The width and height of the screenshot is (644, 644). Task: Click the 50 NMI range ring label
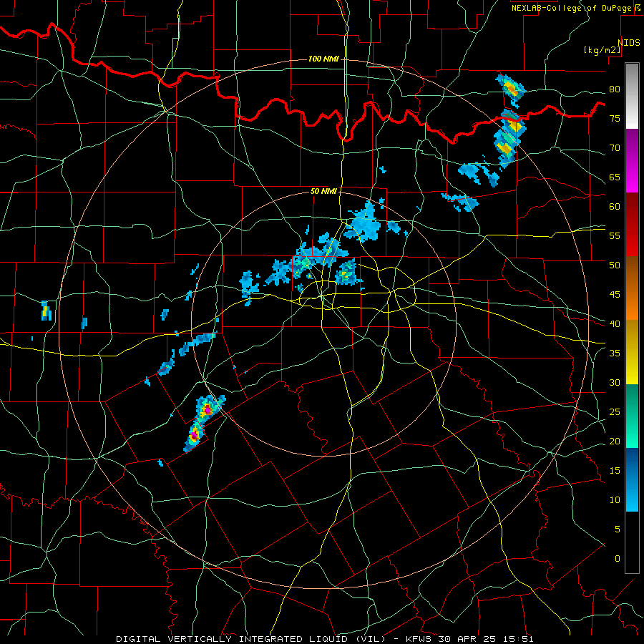click(x=323, y=191)
